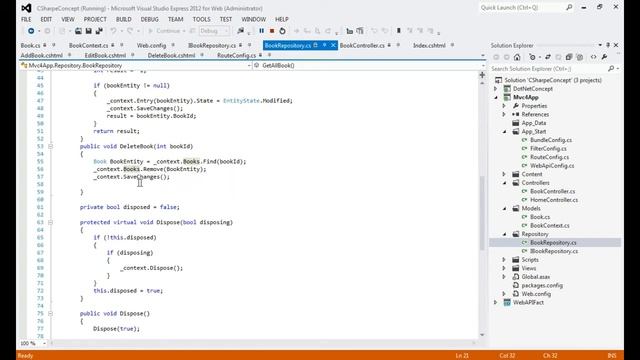The image size is (640, 360).
Task: Collapse the App_Start folder
Action: click(x=504, y=131)
